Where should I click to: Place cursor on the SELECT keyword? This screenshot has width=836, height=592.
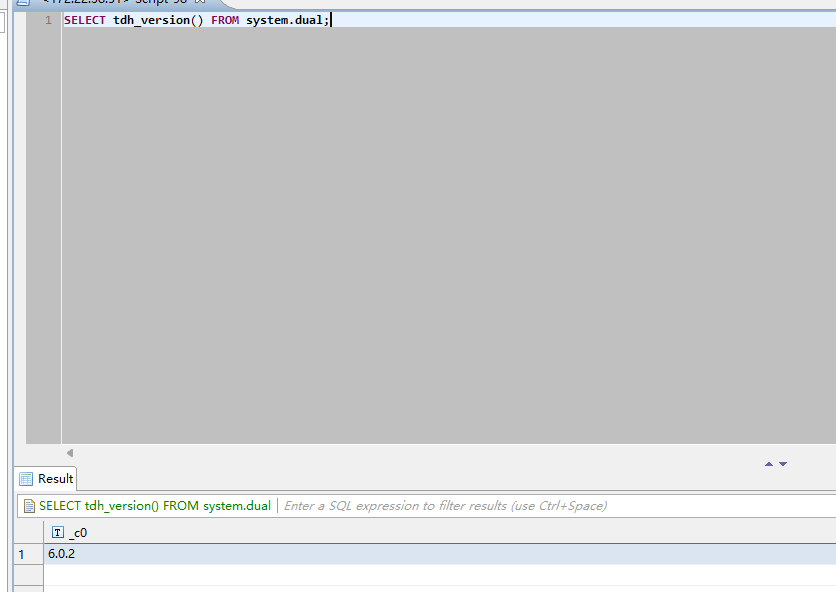click(84, 20)
